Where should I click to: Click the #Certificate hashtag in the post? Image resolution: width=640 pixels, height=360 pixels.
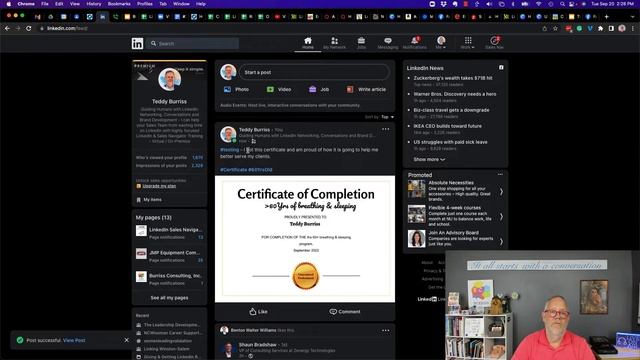233,170
